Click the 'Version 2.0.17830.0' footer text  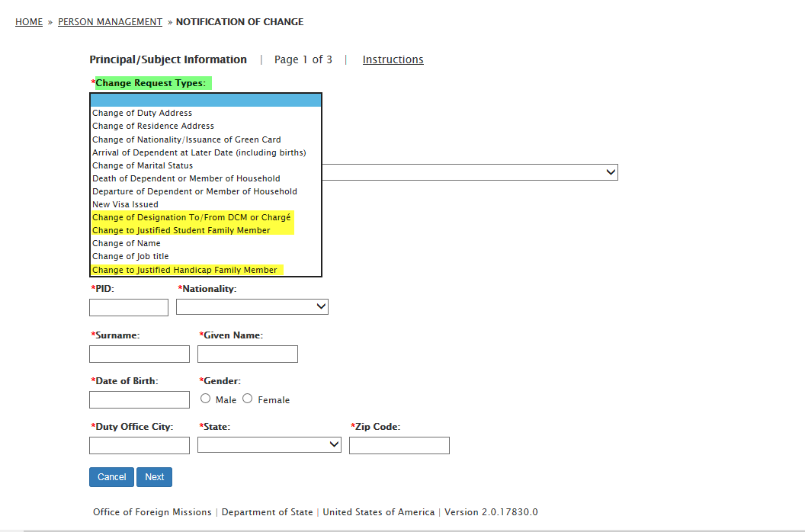pos(492,512)
